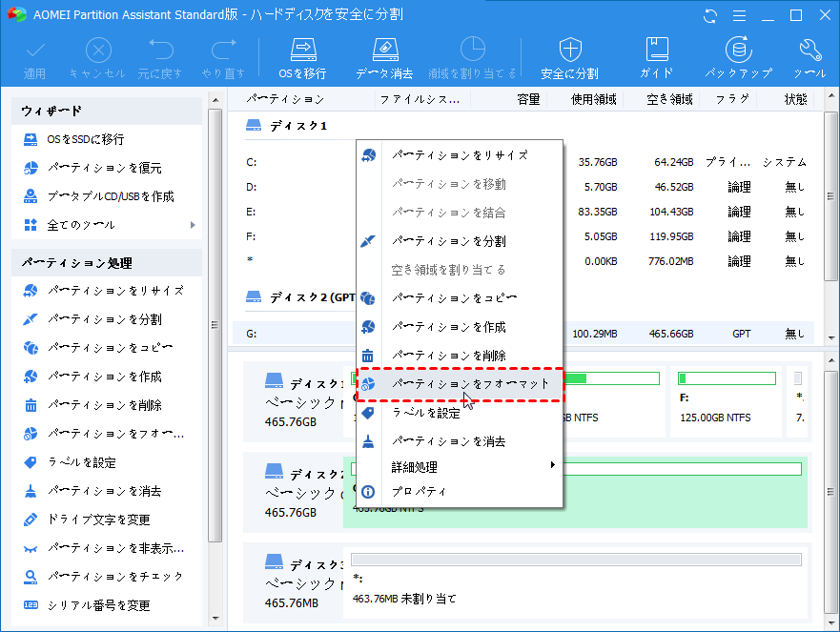Choose パーティションをリサイズ from context menu
This screenshot has width=840, height=632.
point(460,156)
